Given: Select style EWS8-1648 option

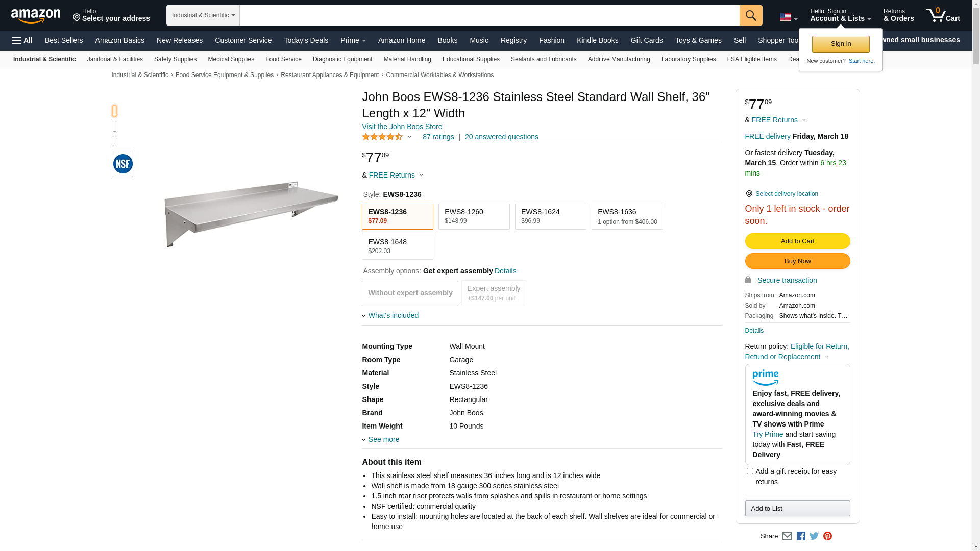Looking at the screenshot, I should pyautogui.click(x=397, y=246).
